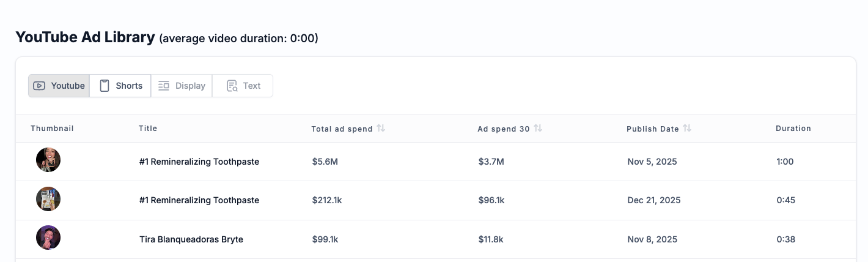
Task: Open thumbnail of $5.6M toothpaste ad
Action: [48, 160]
